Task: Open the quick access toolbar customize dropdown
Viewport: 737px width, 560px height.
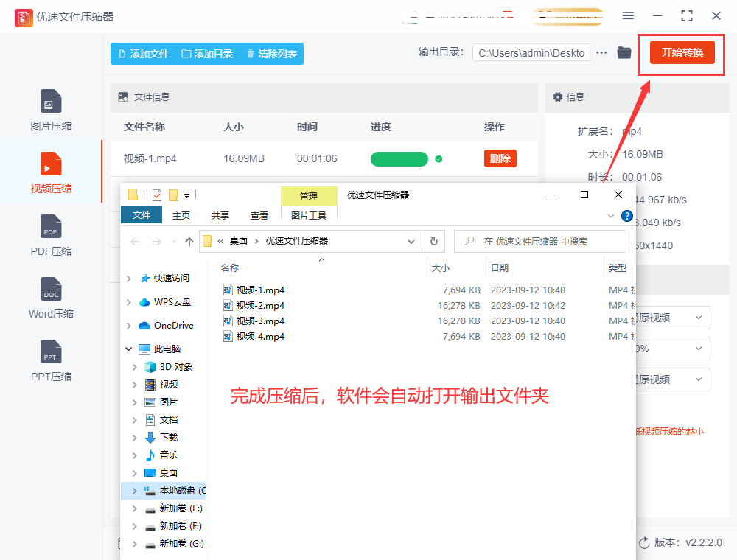Action: (186, 195)
